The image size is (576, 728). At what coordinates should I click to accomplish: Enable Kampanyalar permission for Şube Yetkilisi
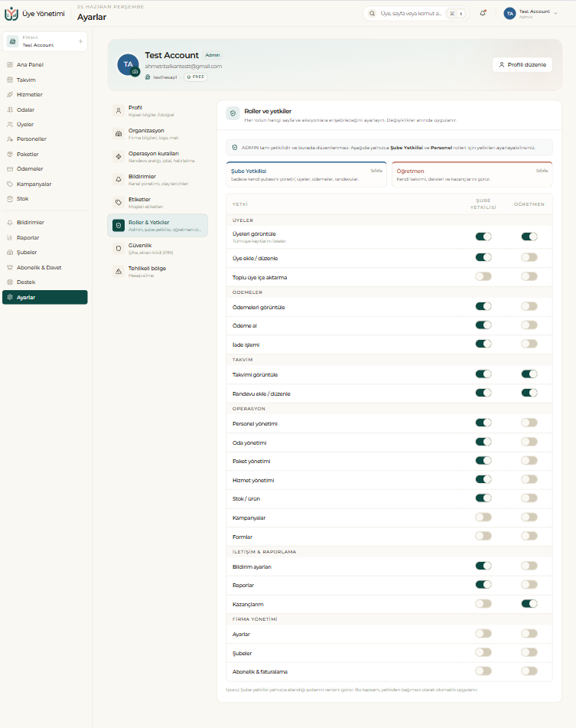pyautogui.click(x=483, y=517)
